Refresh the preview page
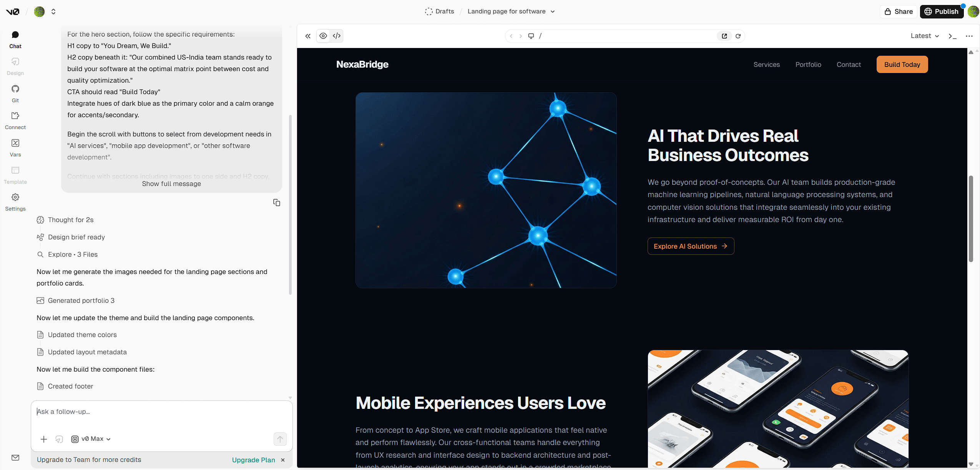The width and height of the screenshot is (980, 470). click(x=738, y=36)
